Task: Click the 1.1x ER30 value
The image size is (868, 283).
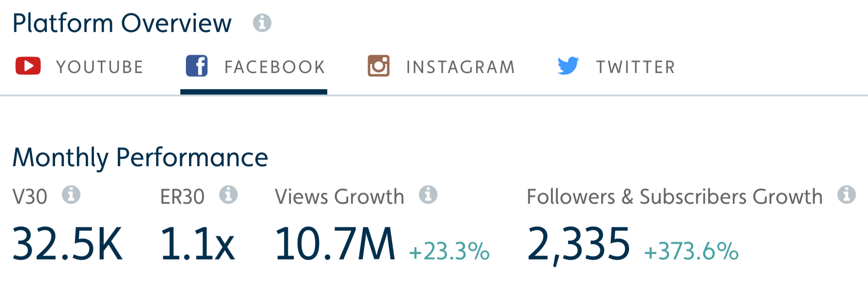Action: 197,244
